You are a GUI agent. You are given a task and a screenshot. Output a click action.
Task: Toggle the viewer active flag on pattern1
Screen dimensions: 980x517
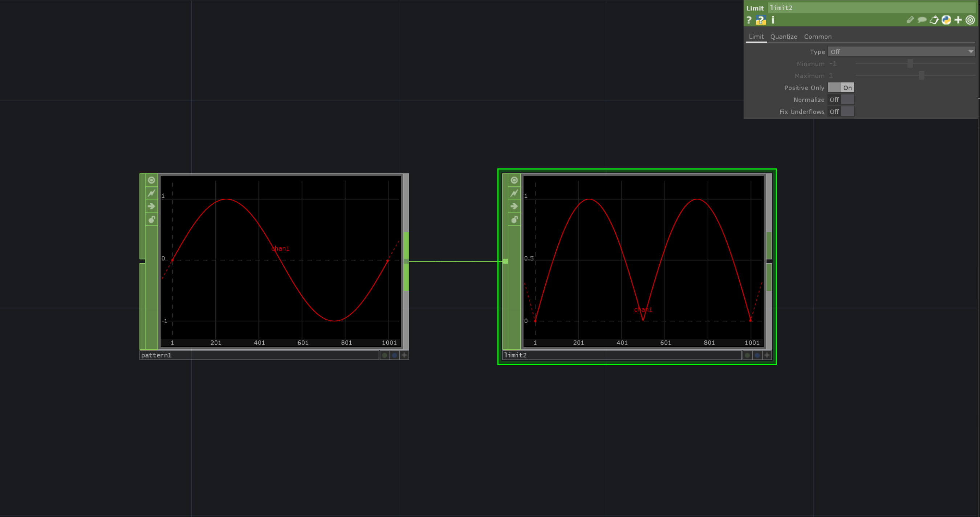tap(151, 180)
